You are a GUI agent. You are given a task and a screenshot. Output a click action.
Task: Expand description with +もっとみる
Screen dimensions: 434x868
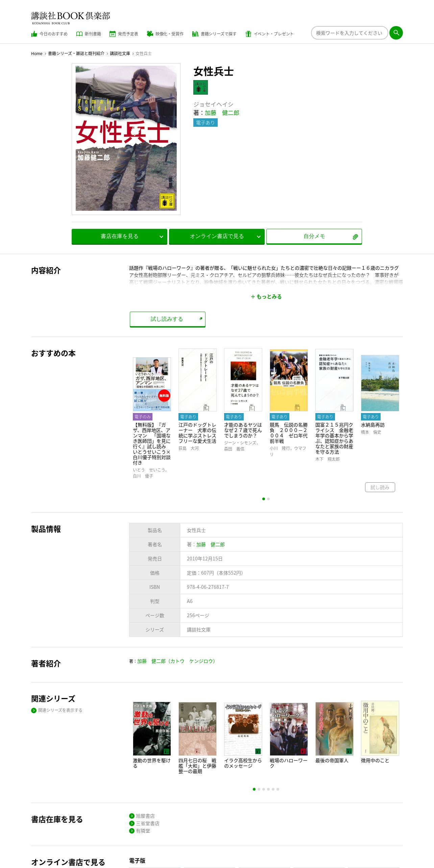point(266,297)
